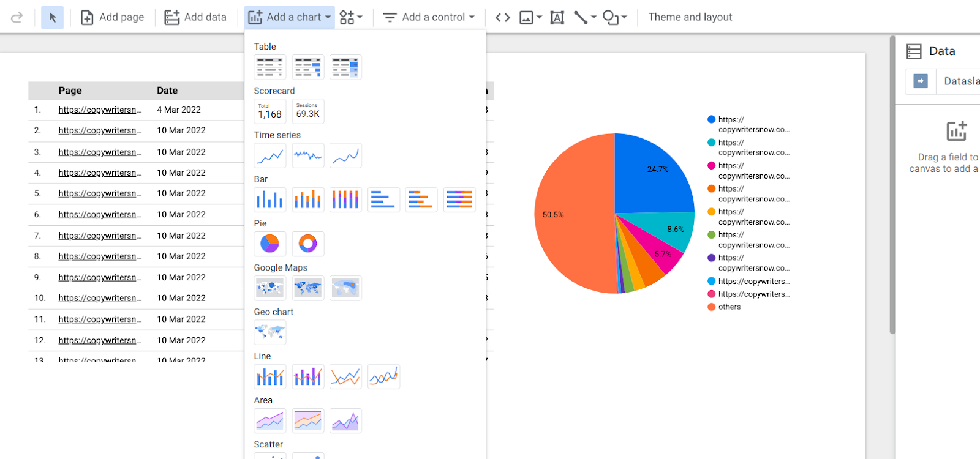Open the shape tool dropdown

[x=614, y=17]
